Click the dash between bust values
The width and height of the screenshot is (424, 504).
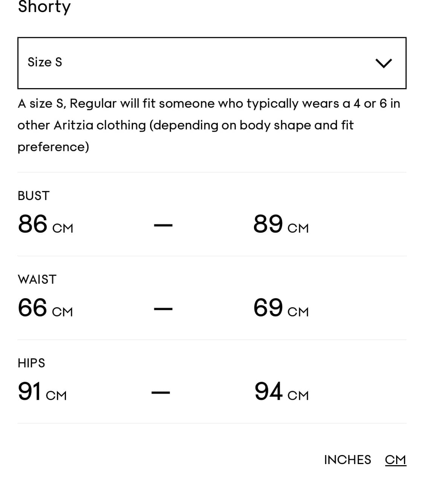pyautogui.click(x=163, y=226)
